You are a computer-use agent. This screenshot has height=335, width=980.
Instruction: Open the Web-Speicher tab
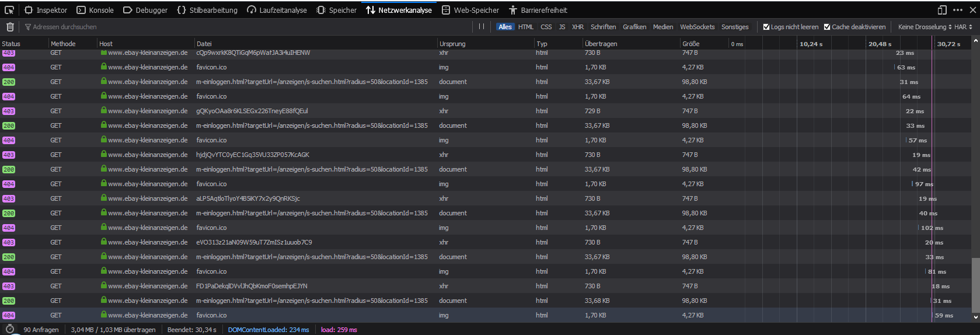pos(470,10)
